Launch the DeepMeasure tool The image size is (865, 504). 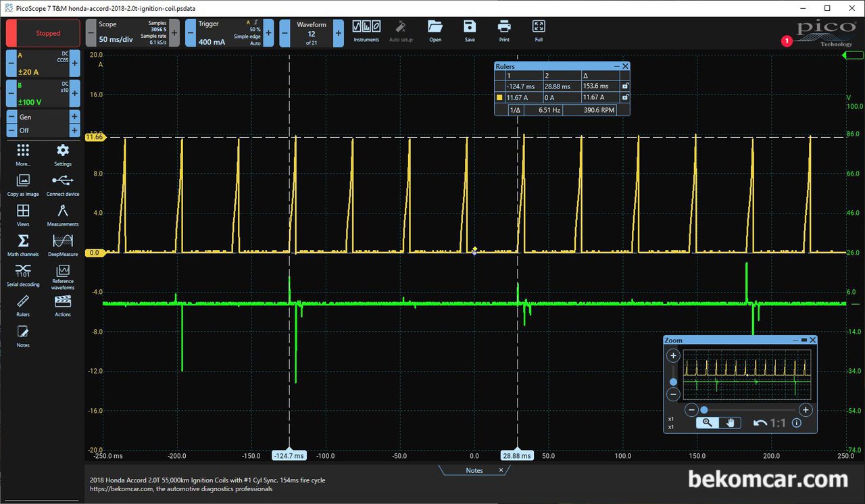[63, 245]
